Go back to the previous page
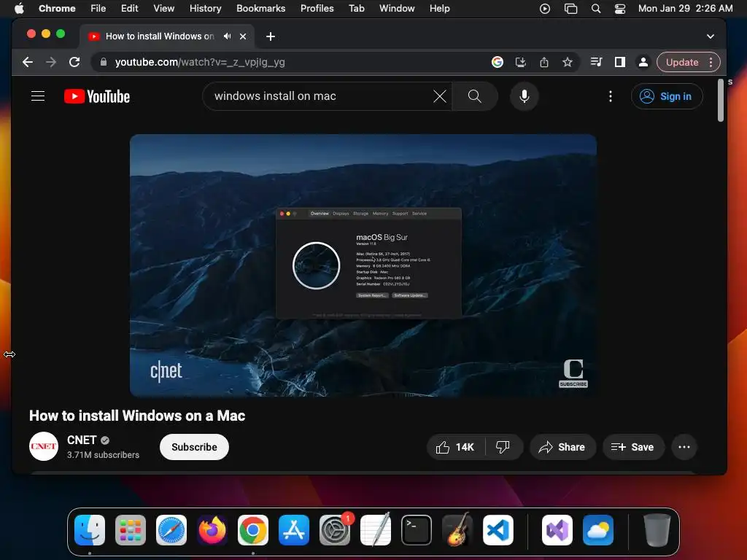 (x=28, y=62)
